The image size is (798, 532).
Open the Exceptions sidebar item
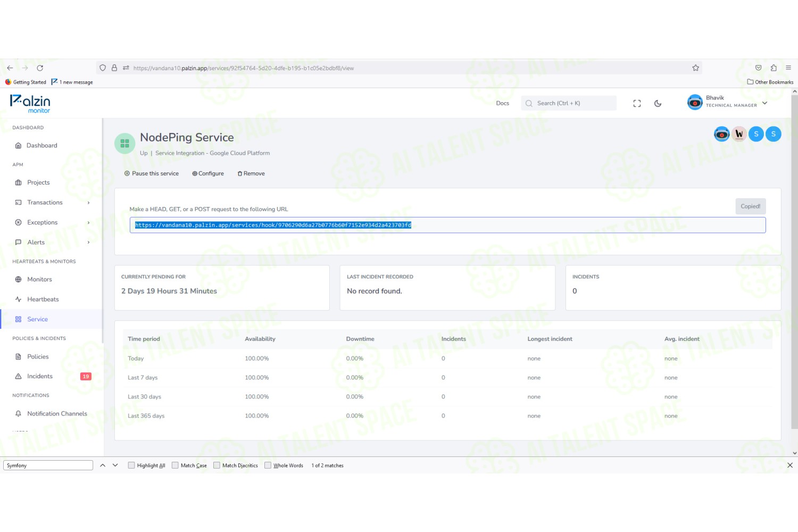(x=43, y=222)
